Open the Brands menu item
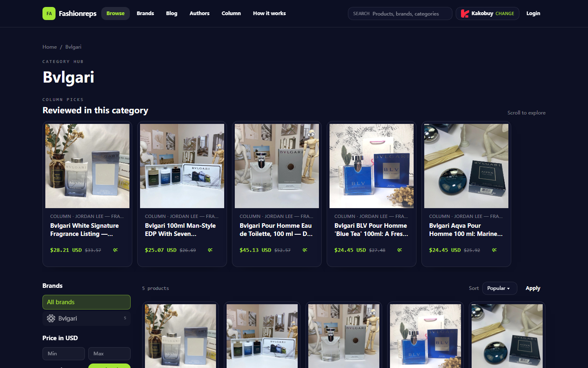This screenshot has width=588, height=368. tap(145, 13)
